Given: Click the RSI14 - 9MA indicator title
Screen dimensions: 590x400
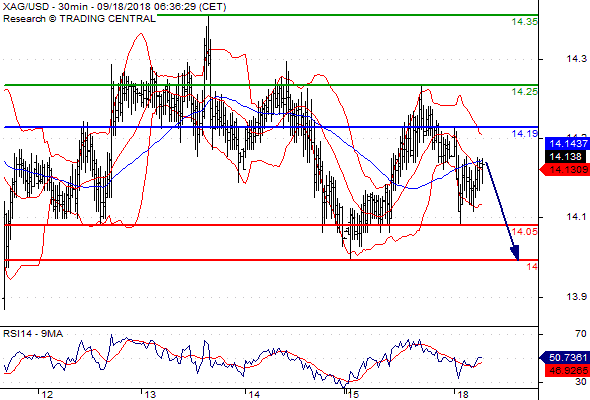Looking at the screenshot, I should point(33,334).
